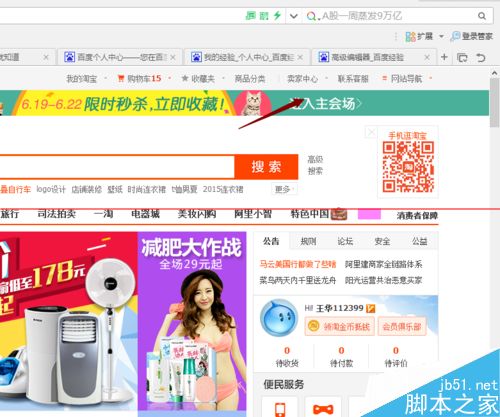
Task: Expand 更多 hot keywords
Action: [284, 189]
